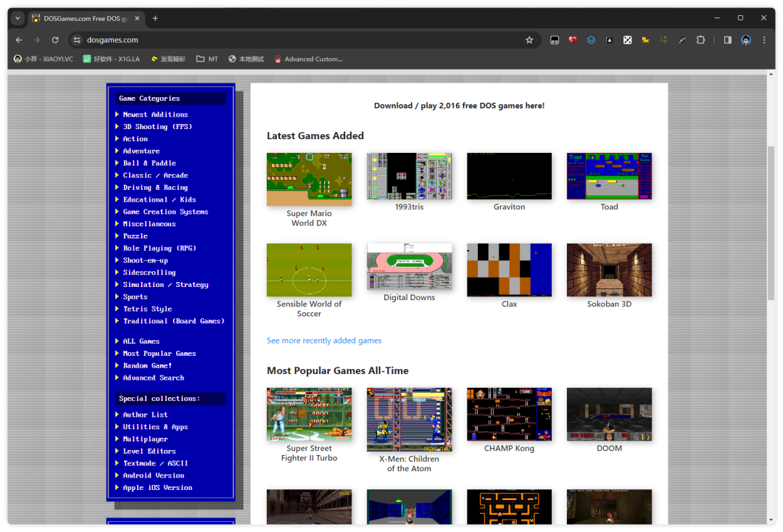Screen dimensions: 783x532
Task: Bookmark this page with the star icon
Action: pyautogui.click(x=529, y=40)
